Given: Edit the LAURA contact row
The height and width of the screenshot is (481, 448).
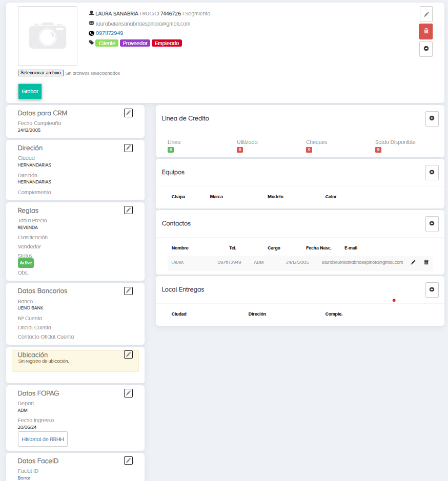Looking at the screenshot, I should (413, 262).
